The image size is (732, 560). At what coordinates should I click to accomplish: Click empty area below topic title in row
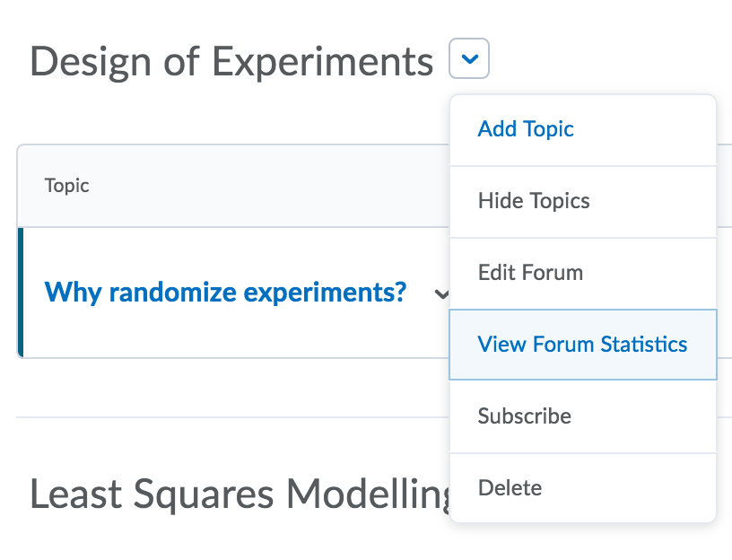pos(224,337)
